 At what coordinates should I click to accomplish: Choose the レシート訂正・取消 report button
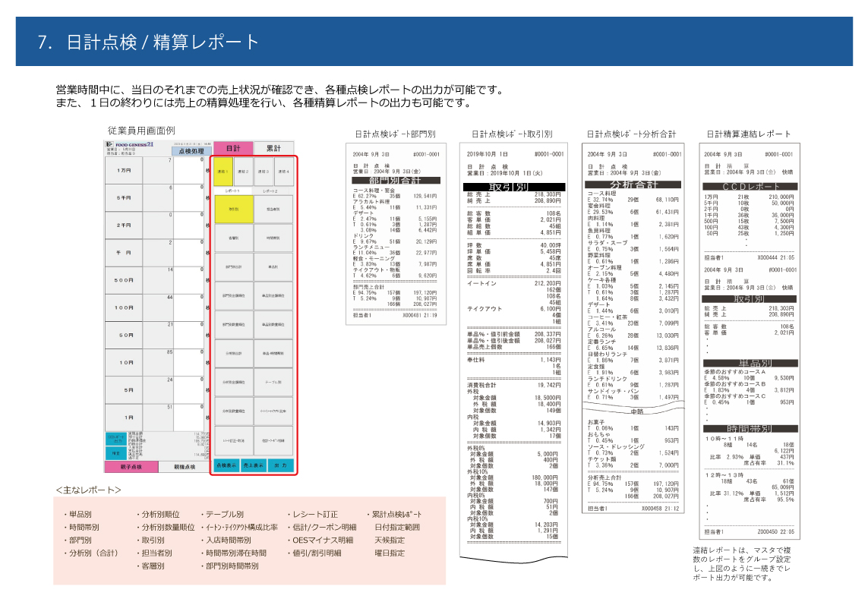234,440
